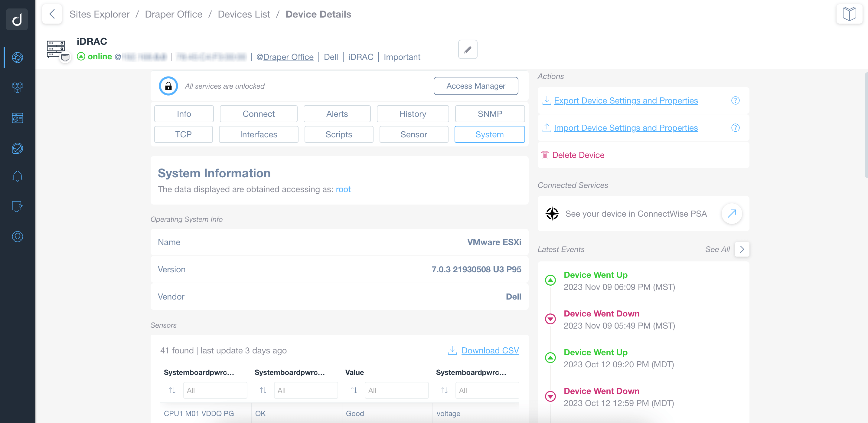Open the SNMP tab
The height and width of the screenshot is (423, 868).
point(490,114)
